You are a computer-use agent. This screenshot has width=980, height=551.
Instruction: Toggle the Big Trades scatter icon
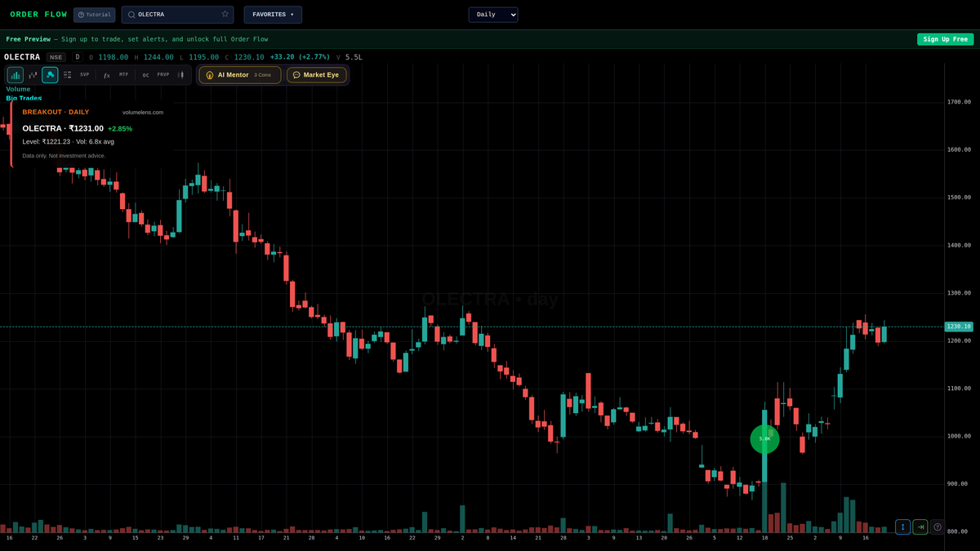pos(50,74)
